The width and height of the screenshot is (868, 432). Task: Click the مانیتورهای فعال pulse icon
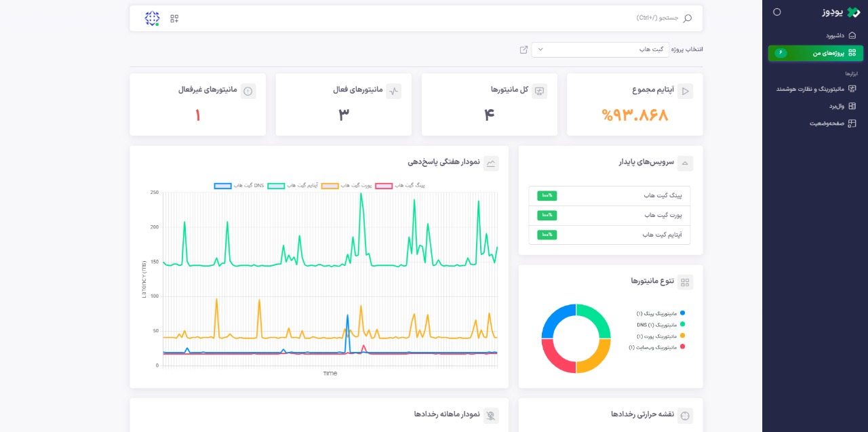click(393, 91)
